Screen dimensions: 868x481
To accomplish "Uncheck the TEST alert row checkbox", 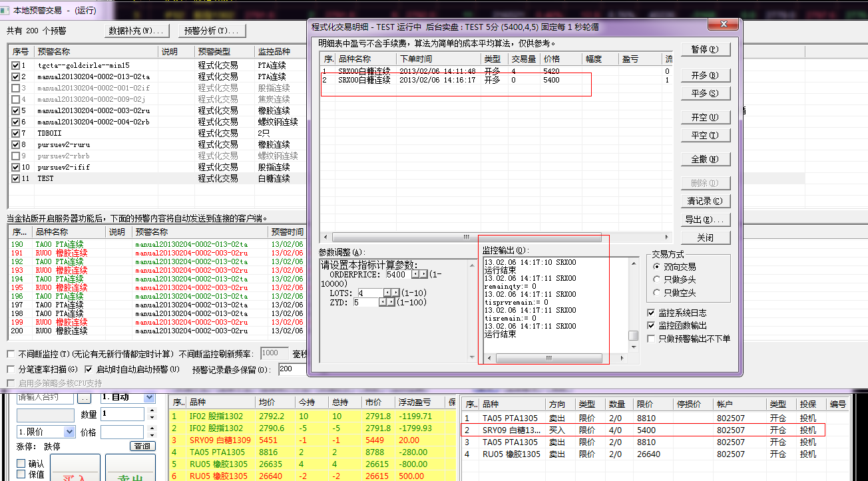I will 16,178.
